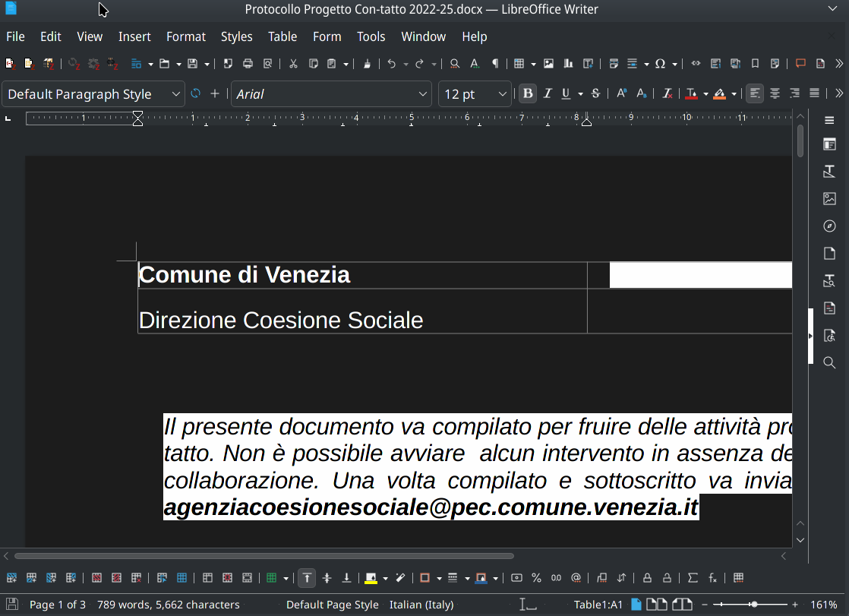The width and height of the screenshot is (849, 616).
Task: Toggle Strikethrough formatting
Action: pyautogui.click(x=595, y=93)
